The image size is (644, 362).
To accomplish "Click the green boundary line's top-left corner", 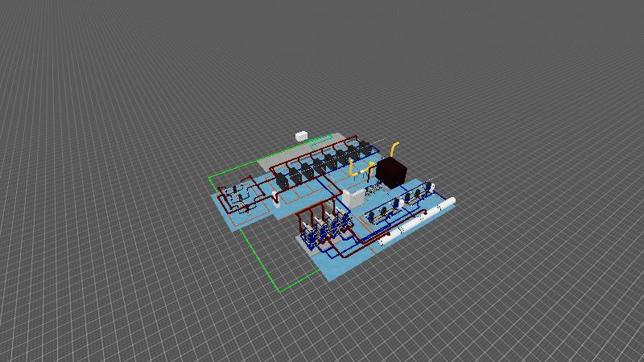I will [209, 176].
